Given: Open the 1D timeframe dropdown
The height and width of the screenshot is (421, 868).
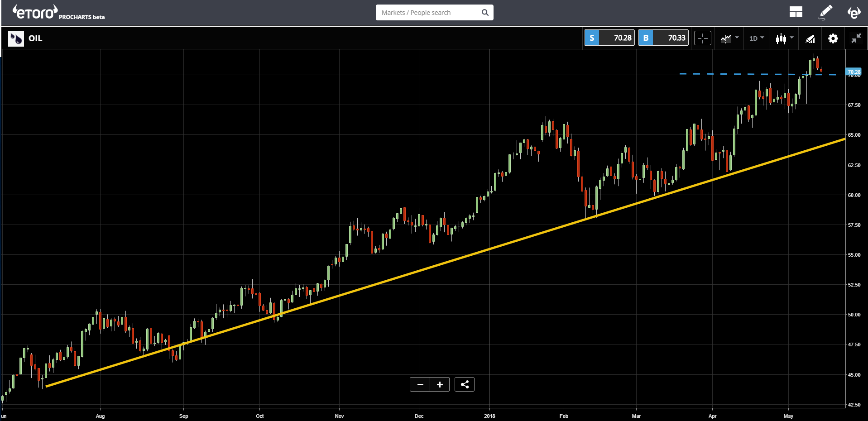Looking at the screenshot, I should (x=756, y=38).
